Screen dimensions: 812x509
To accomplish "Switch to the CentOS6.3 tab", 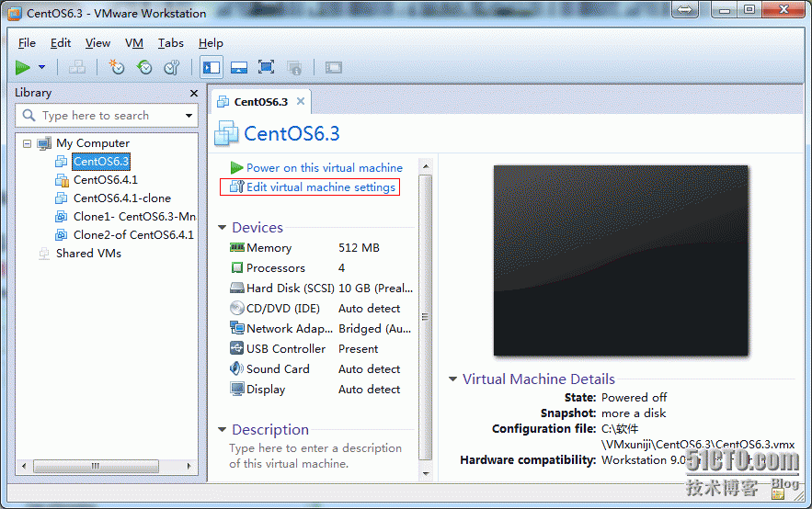I will [x=260, y=102].
